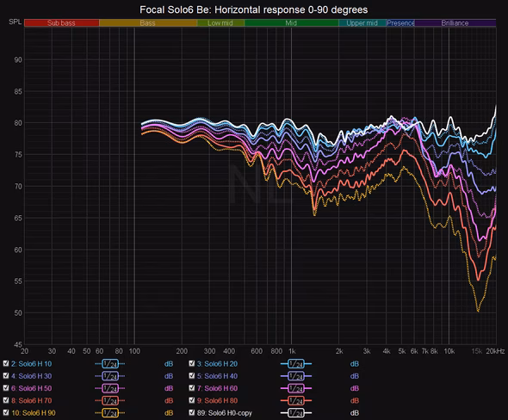This screenshot has height=420, width=508.
Task: Click the 20kHz frequency axis label
Action: click(495, 351)
